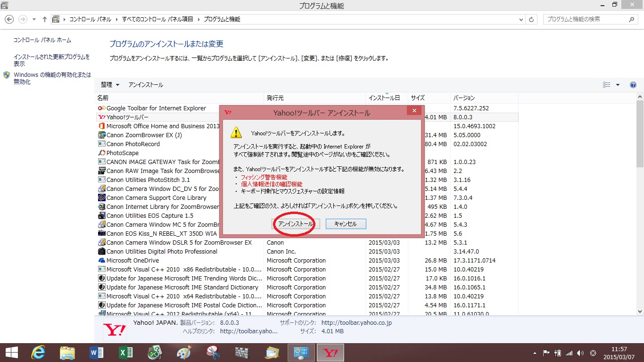Show hidden system tray icons
Image resolution: width=644 pixels, height=362 pixels.
[x=535, y=353]
